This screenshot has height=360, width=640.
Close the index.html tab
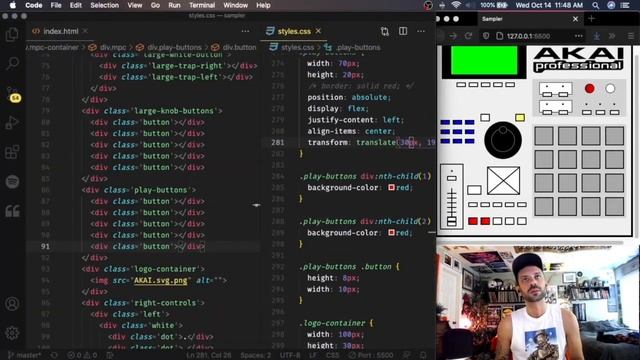tap(85, 31)
